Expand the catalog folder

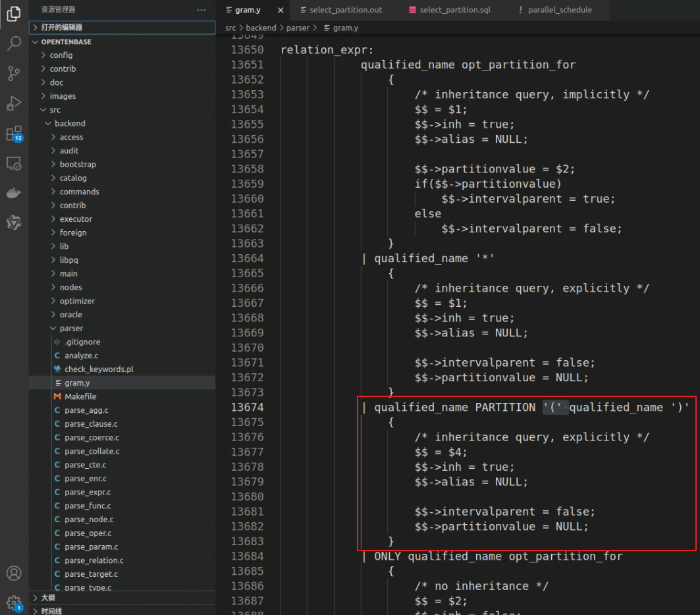(122, 178)
